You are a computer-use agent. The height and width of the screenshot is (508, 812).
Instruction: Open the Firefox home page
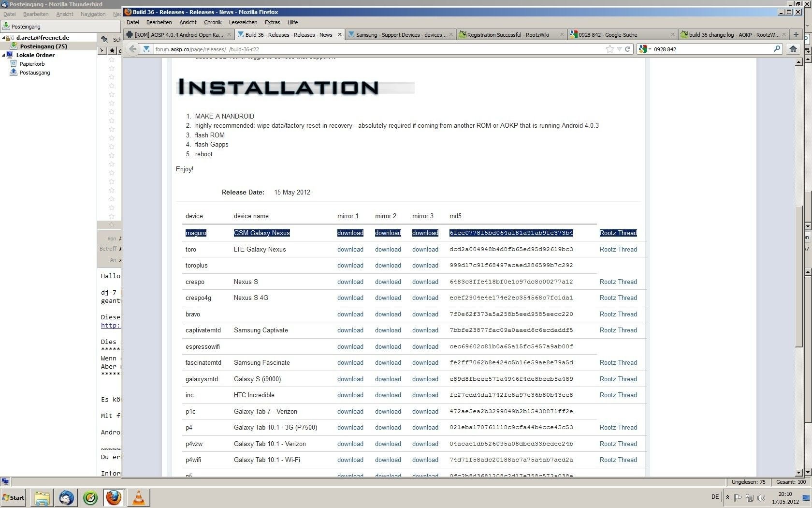pyautogui.click(x=793, y=49)
